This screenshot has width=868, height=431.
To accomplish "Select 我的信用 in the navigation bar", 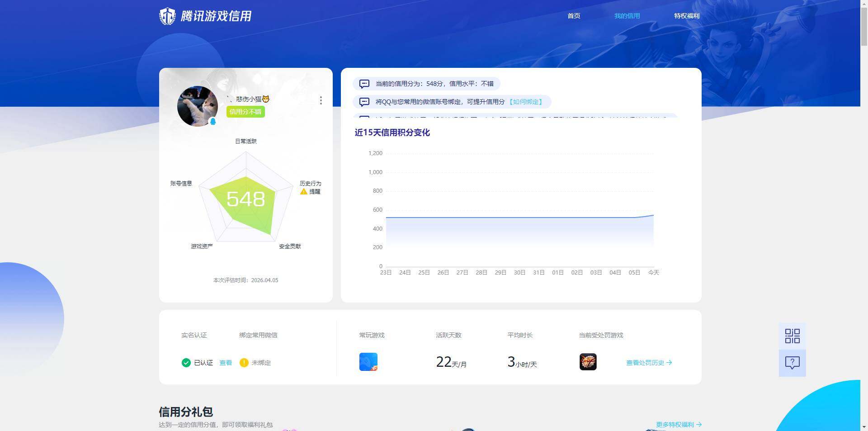I will pyautogui.click(x=627, y=15).
